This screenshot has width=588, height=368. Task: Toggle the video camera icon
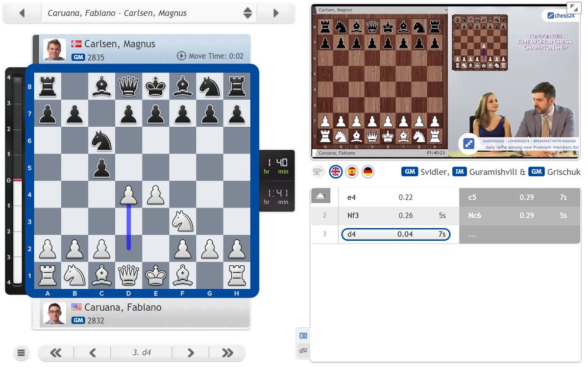tap(318, 172)
